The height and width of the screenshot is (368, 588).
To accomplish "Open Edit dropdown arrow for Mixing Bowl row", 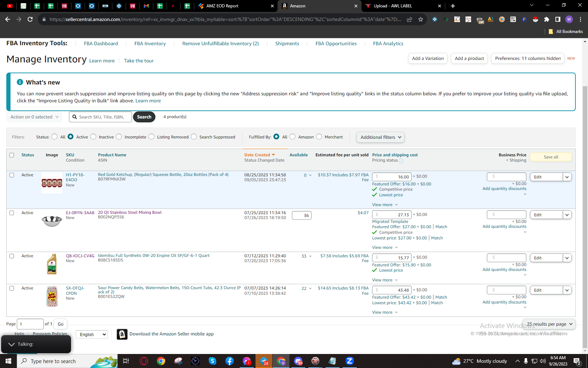I will pyautogui.click(x=567, y=215).
